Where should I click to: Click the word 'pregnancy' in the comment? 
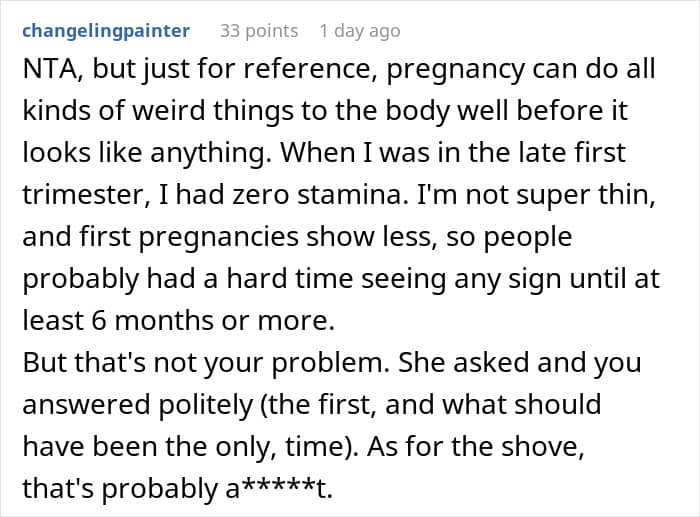coord(456,70)
